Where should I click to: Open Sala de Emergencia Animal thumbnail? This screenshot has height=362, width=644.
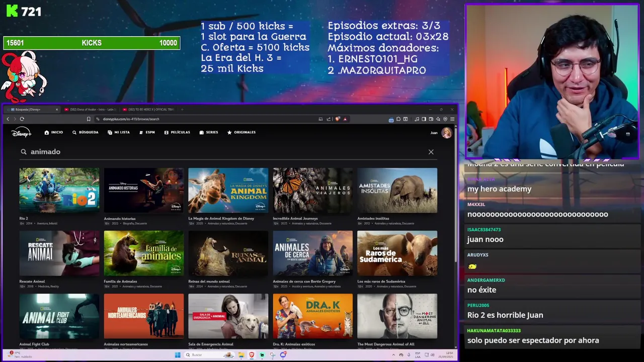pyautogui.click(x=228, y=316)
